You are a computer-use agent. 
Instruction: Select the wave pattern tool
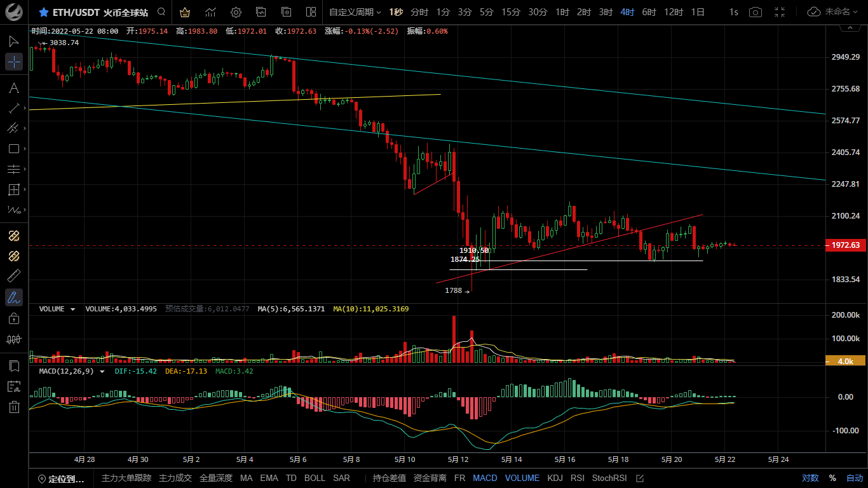[13, 210]
